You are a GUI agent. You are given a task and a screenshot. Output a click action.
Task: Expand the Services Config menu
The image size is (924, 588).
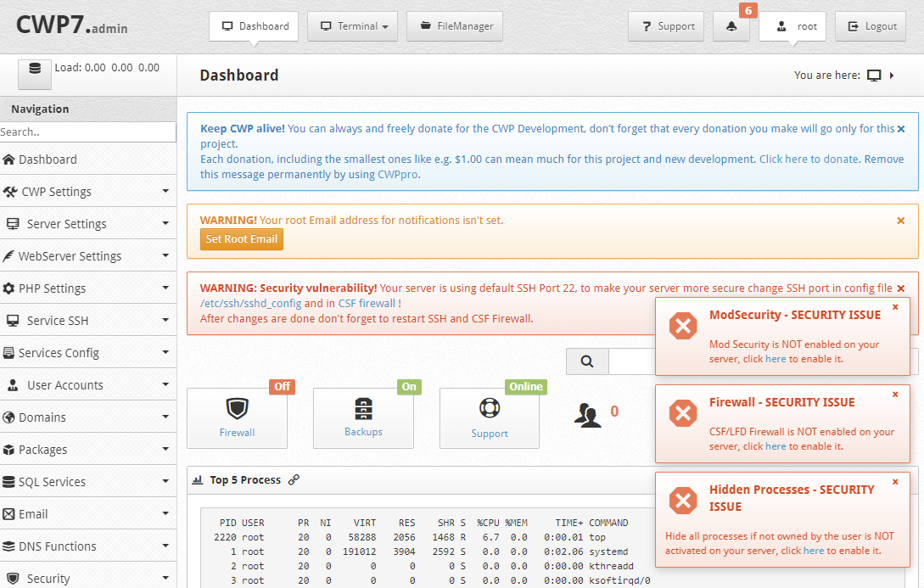tap(88, 353)
